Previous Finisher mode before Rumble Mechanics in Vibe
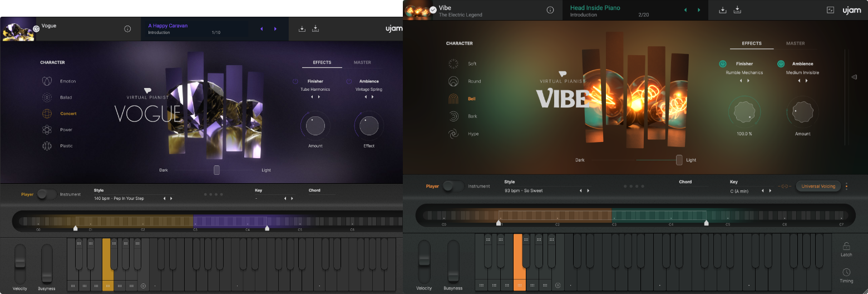The width and height of the screenshot is (868, 294). (x=741, y=81)
